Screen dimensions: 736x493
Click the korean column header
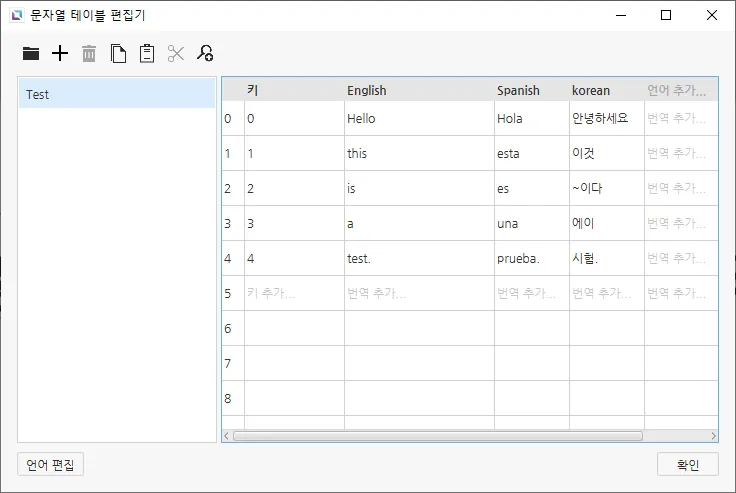591,90
